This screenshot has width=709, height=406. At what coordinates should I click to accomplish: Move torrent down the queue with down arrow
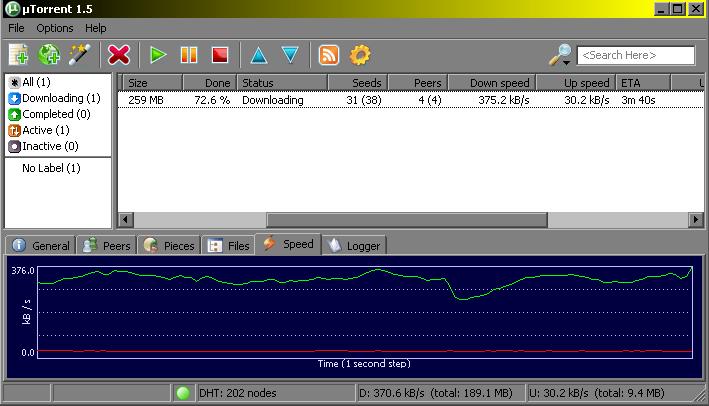[290, 55]
